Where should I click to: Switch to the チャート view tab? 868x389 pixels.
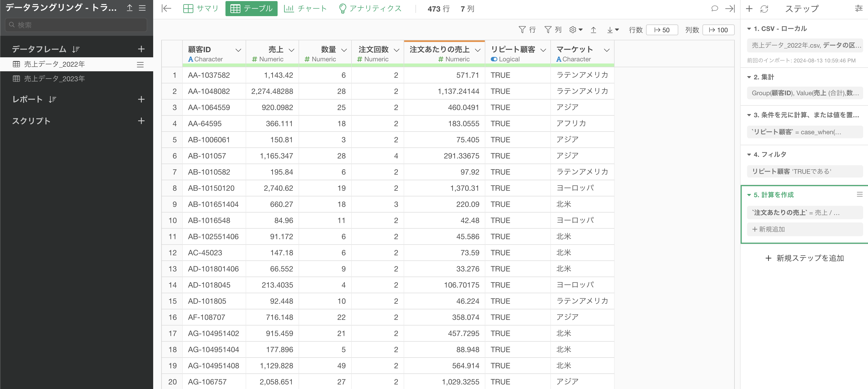pos(305,8)
